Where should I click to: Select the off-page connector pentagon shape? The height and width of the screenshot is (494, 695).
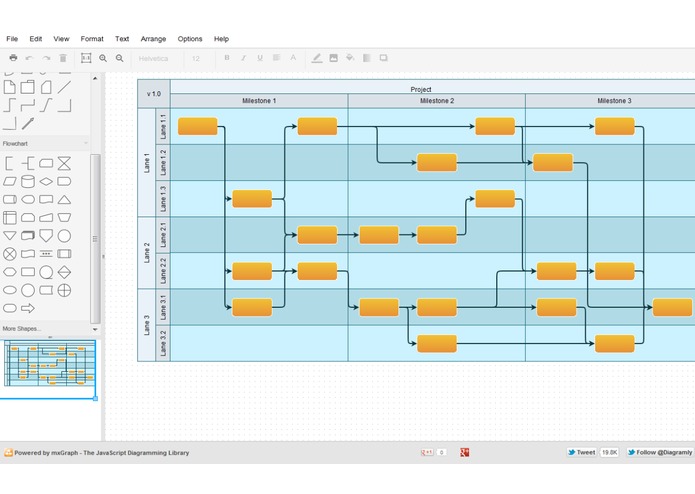tap(46, 236)
